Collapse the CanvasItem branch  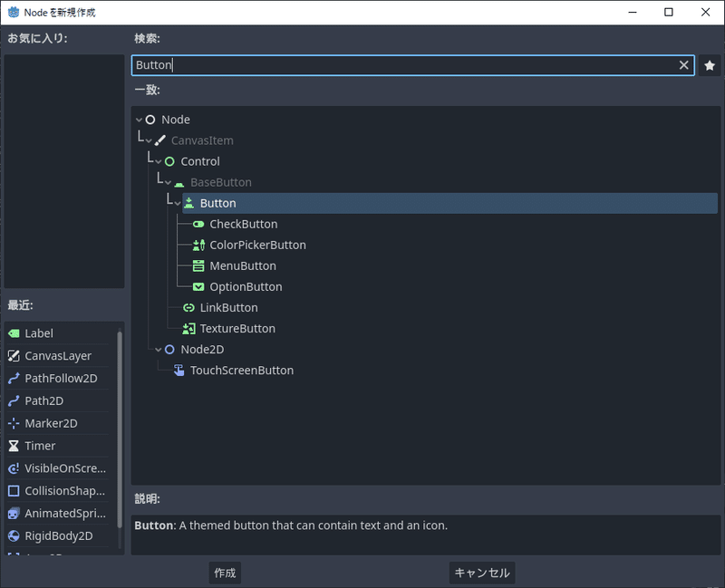(149, 140)
